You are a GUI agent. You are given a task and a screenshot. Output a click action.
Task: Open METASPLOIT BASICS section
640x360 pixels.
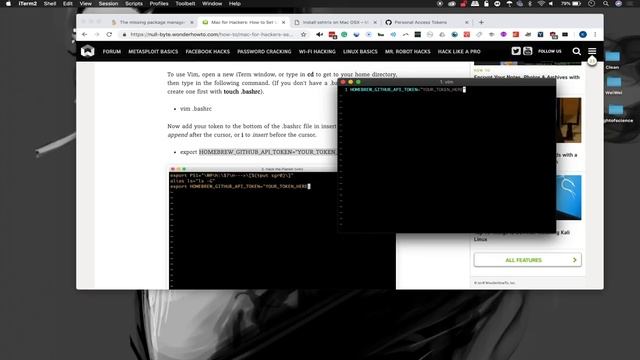coord(153,52)
